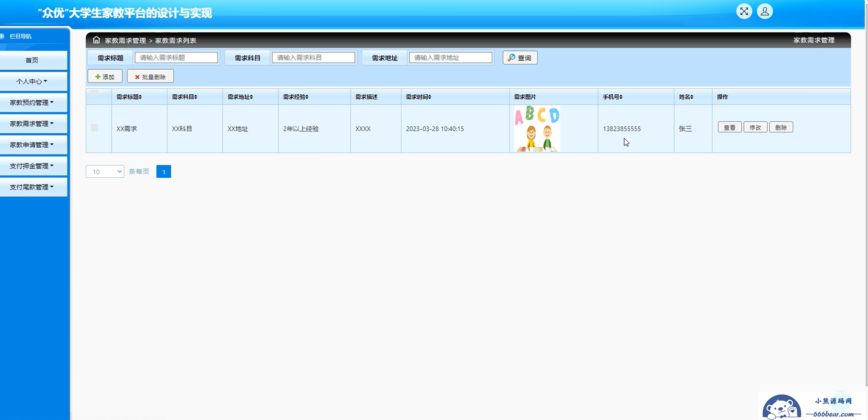Open 家教申请管理 sidebar item

(x=32, y=145)
